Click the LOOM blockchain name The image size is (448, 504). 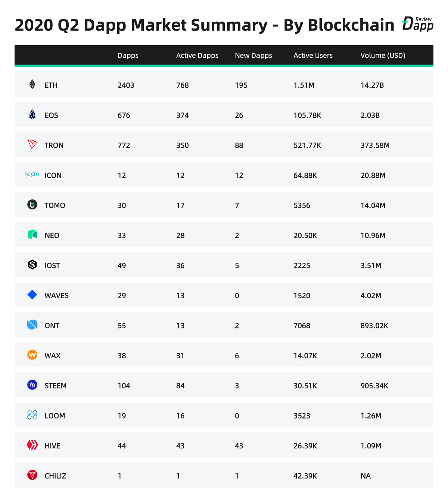[x=55, y=416]
